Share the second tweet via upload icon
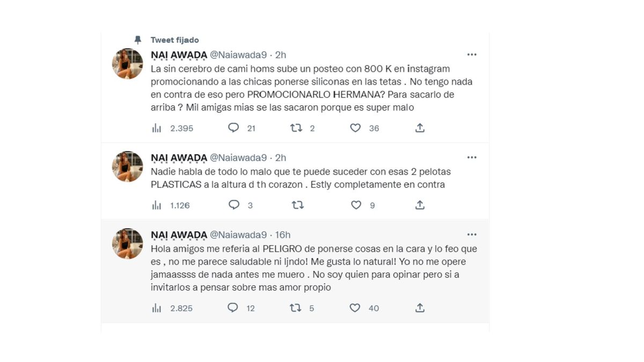This screenshot has width=644, height=362. coord(420,205)
